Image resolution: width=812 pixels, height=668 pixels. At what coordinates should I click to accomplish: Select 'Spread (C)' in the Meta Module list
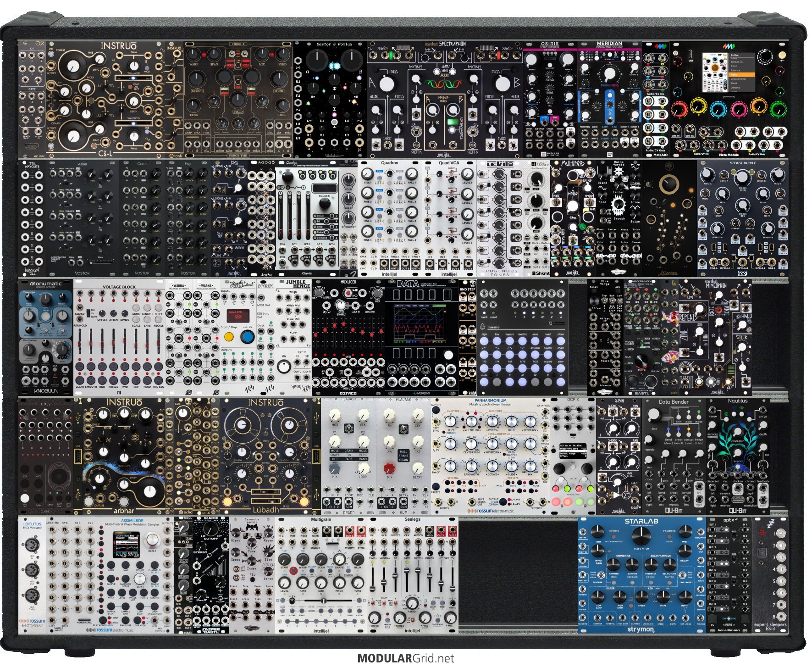(741, 62)
